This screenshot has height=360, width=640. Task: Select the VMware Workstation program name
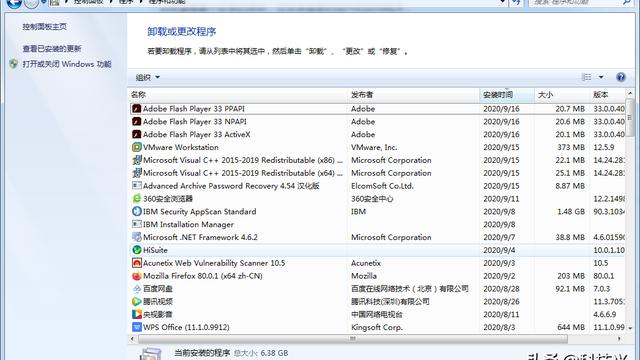click(x=180, y=147)
